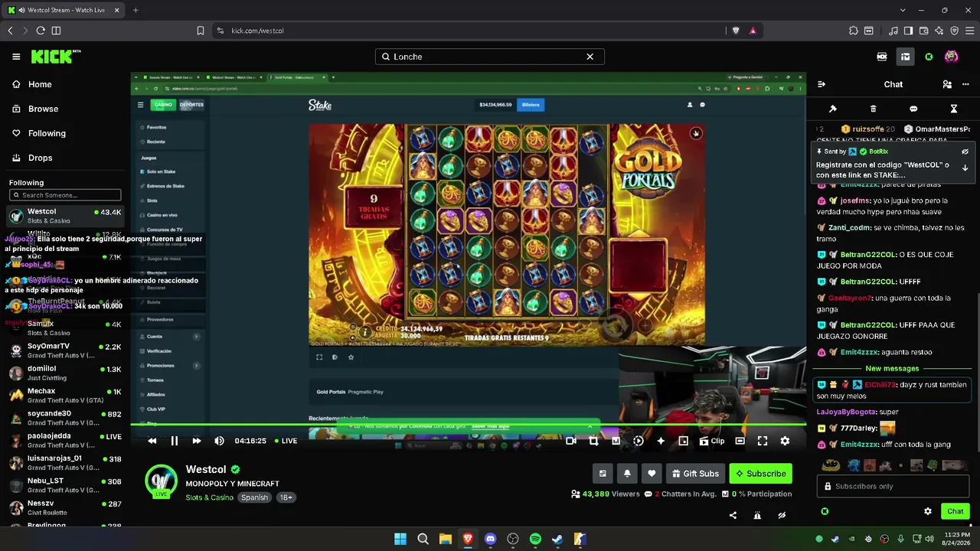980x551 pixels.
Task: Open a new browser tab
Action: point(136,10)
